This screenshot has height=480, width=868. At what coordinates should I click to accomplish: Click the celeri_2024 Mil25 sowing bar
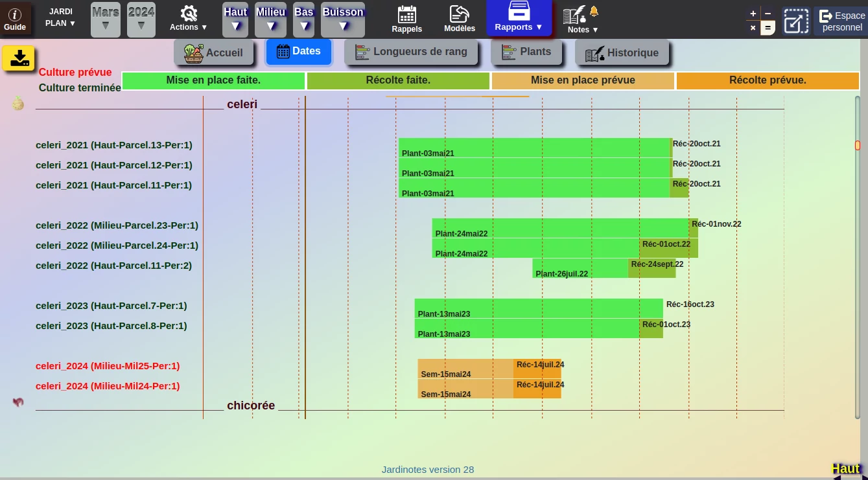tap(465, 369)
